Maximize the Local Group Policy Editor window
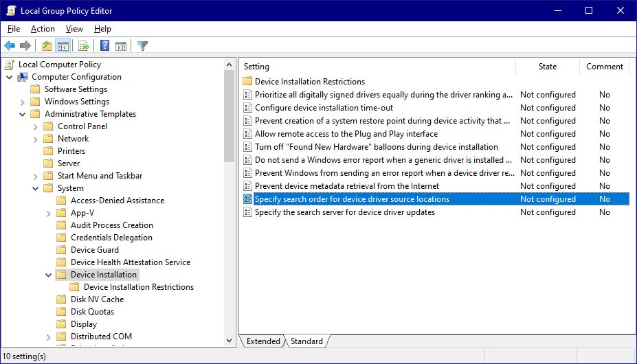 pyautogui.click(x=589, y=10)
